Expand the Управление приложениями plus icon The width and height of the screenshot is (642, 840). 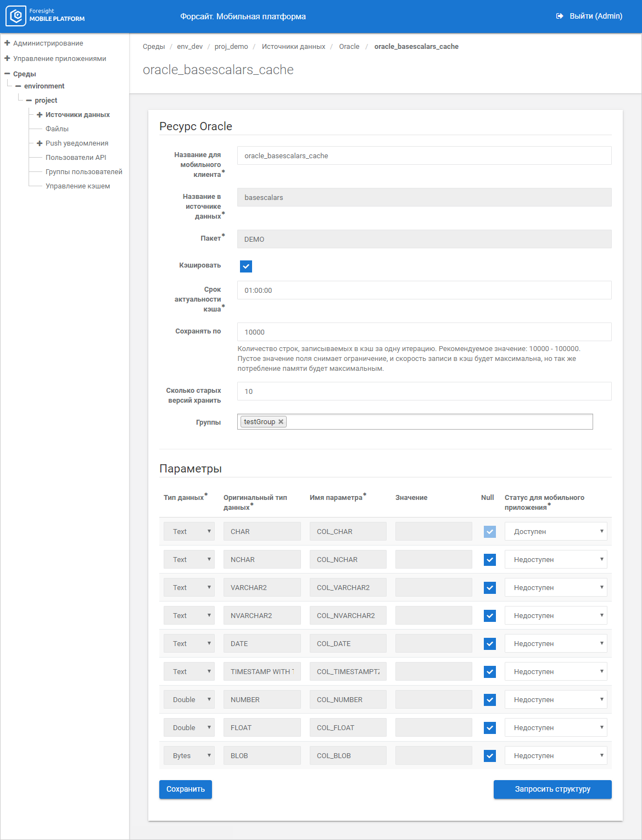[7, 58]
